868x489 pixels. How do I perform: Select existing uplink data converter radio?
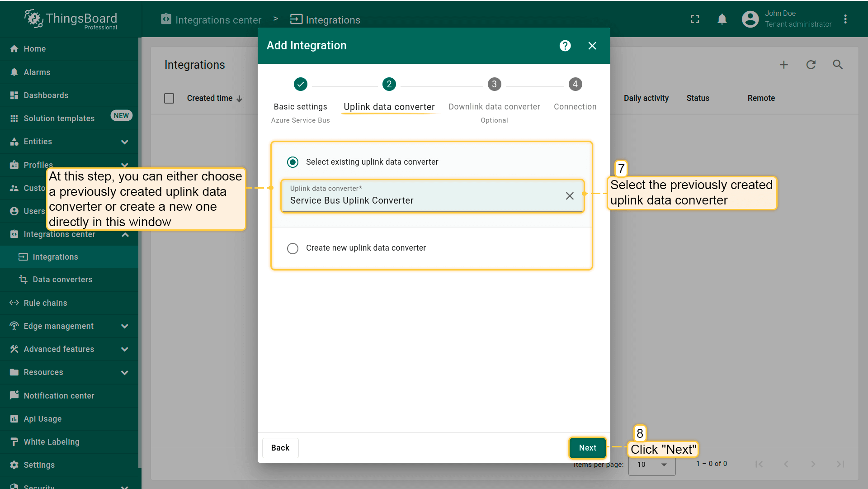[x=293, y=162]
